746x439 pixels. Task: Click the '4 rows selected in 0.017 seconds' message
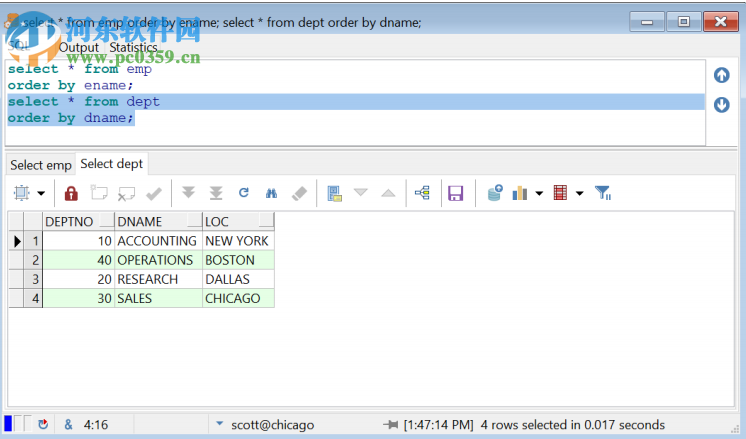click(x=572, y=424)
